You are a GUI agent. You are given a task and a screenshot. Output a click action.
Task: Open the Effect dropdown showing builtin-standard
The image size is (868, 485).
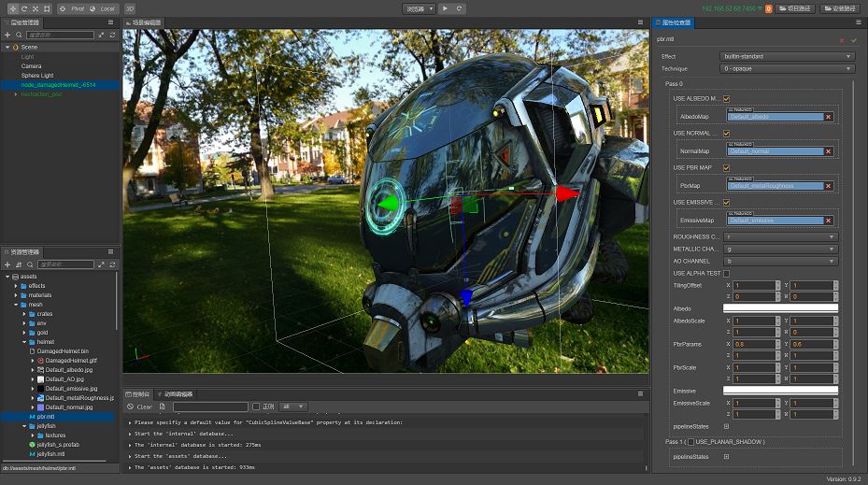pyautogui.click(x=787, y=56)
